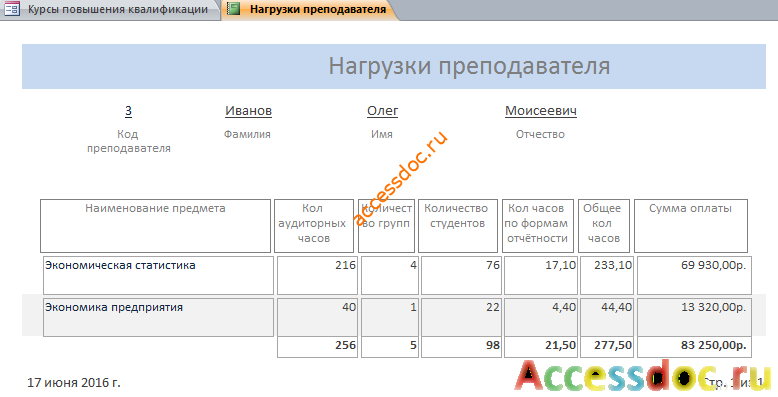The width and height of the screenshot is (778, 397).
Task: Click Количество студентов column header
Action: pos(457,226)
